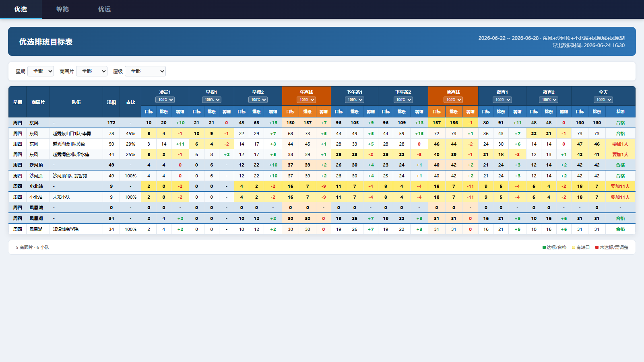644x362 pixels.
Task: Click the green 达标/合格 legend swatch
Action: click(x=544, y=247)
